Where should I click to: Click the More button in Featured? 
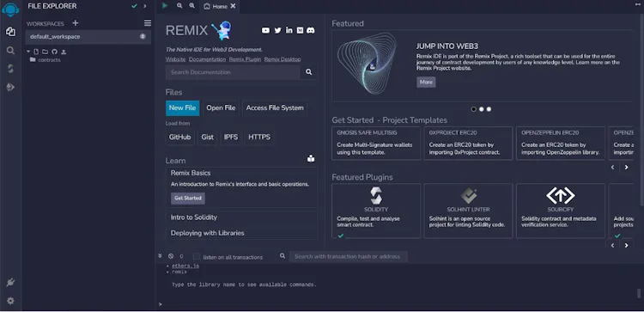point(426,83)
